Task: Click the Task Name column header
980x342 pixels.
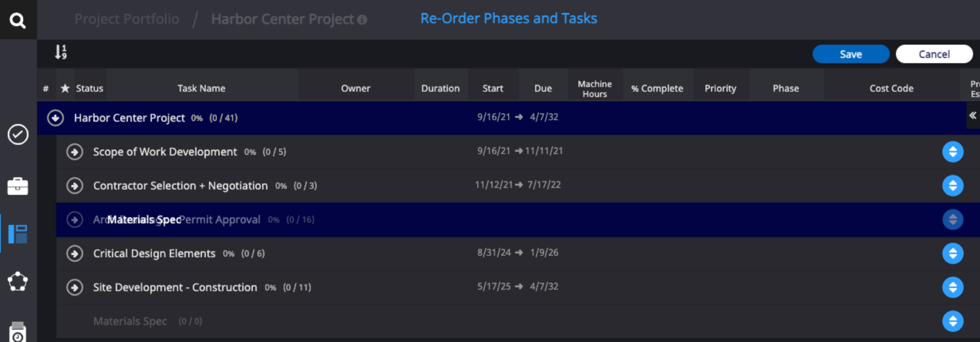Action: [x=201, y=88]
